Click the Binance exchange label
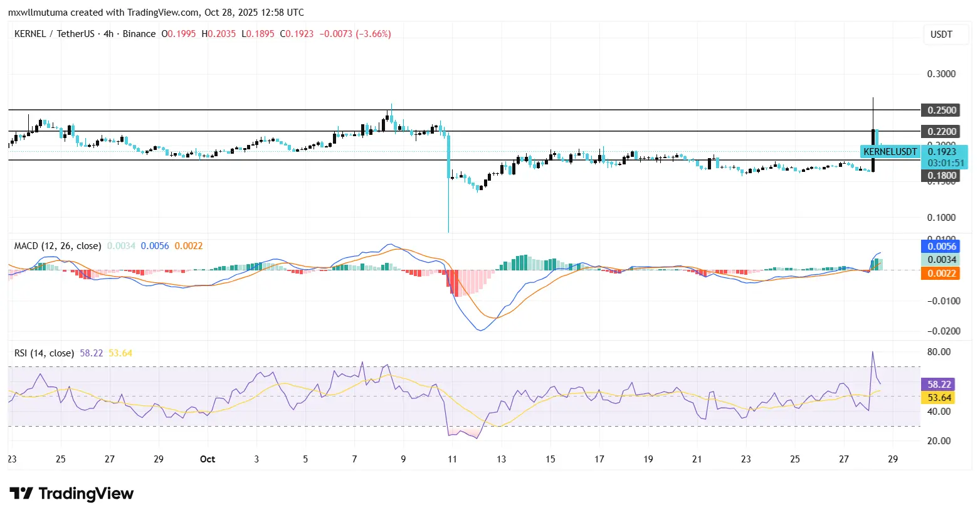 pos(139,33)
